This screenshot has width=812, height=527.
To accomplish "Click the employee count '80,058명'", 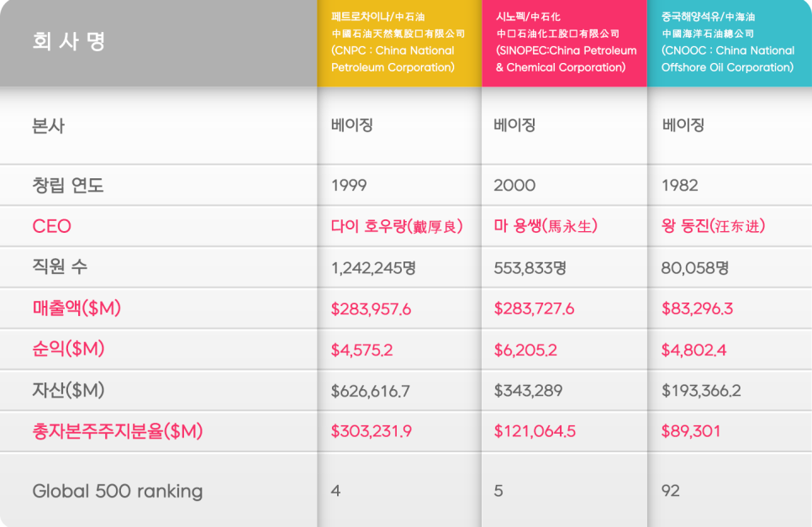I will click(695, 267).
